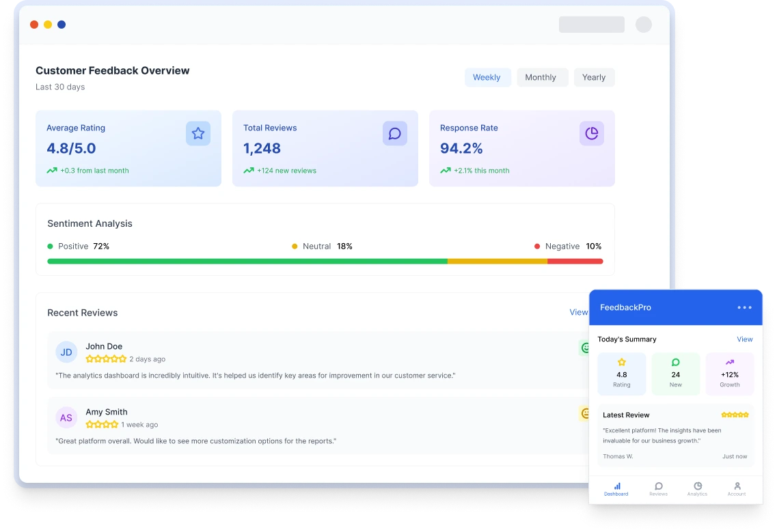Open the Reviews tab in bottom navigation
Screen dimensions: 777x532
(x=658, y=489)
